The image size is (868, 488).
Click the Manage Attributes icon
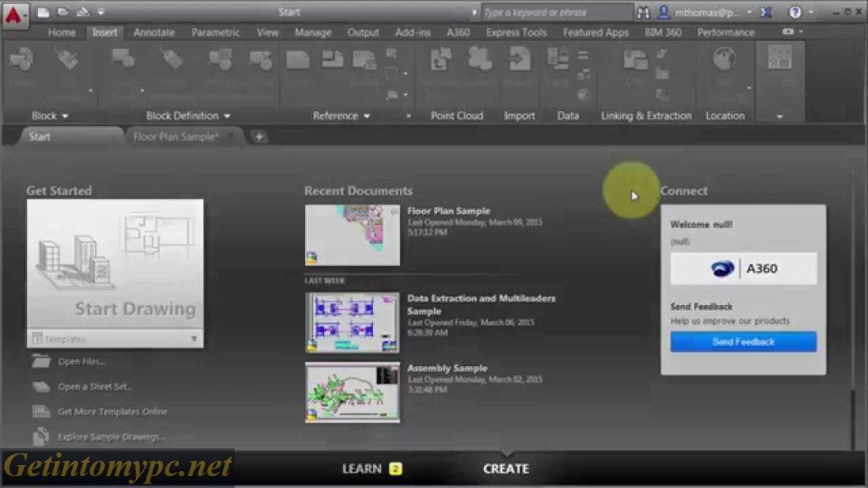(x=220, y=60)
